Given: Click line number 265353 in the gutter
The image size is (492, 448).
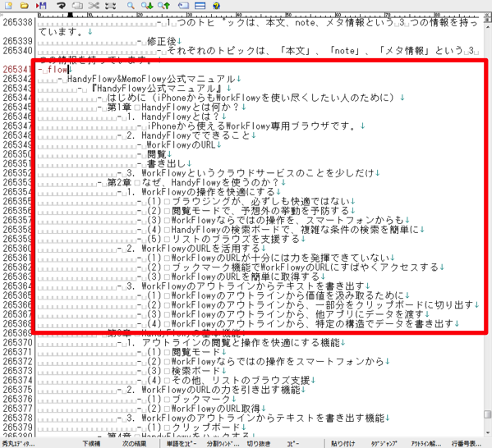Looking at the screenshot, I should tap(17, 182).
